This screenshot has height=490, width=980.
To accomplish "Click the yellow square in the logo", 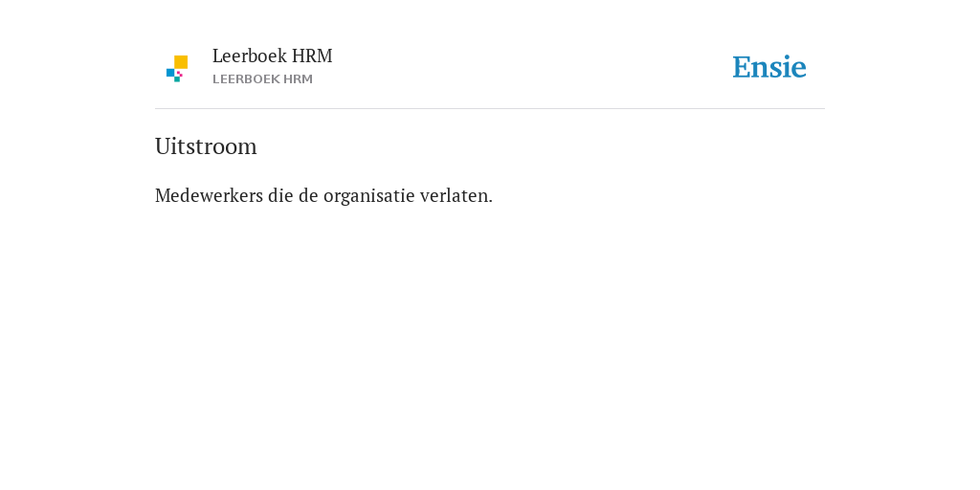I will click(x=181, y=62).
